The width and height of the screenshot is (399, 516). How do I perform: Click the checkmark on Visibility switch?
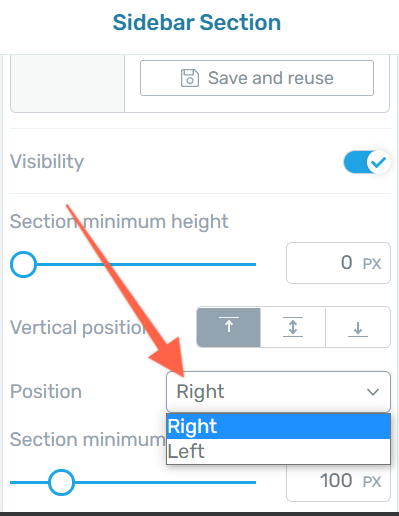(379, 162)
